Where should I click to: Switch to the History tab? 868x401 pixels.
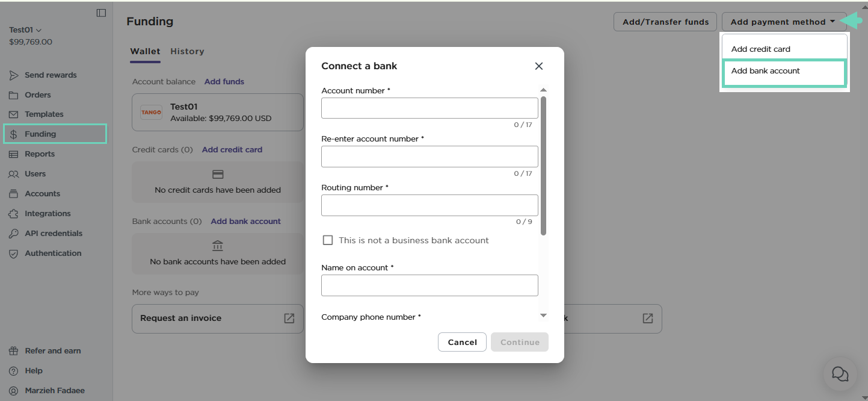(187, 51)
